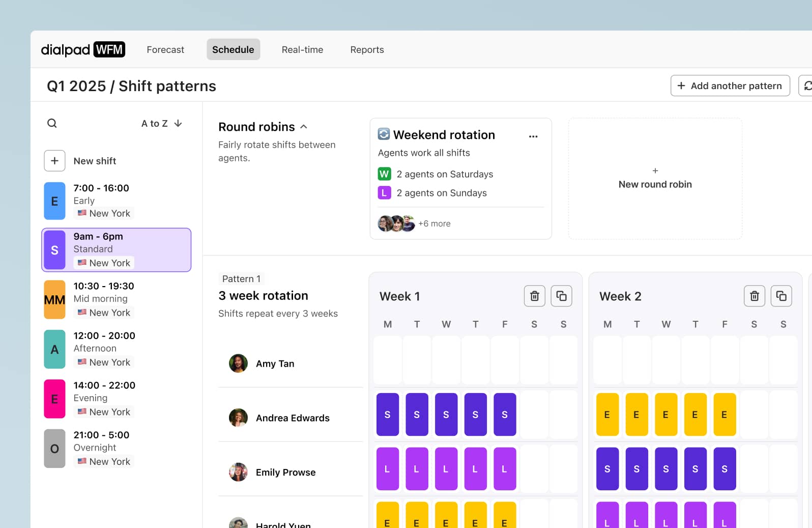This screenshot has height=528, width=812.
Task: Click the plus icon for New shift
Action: click(54, 161)
